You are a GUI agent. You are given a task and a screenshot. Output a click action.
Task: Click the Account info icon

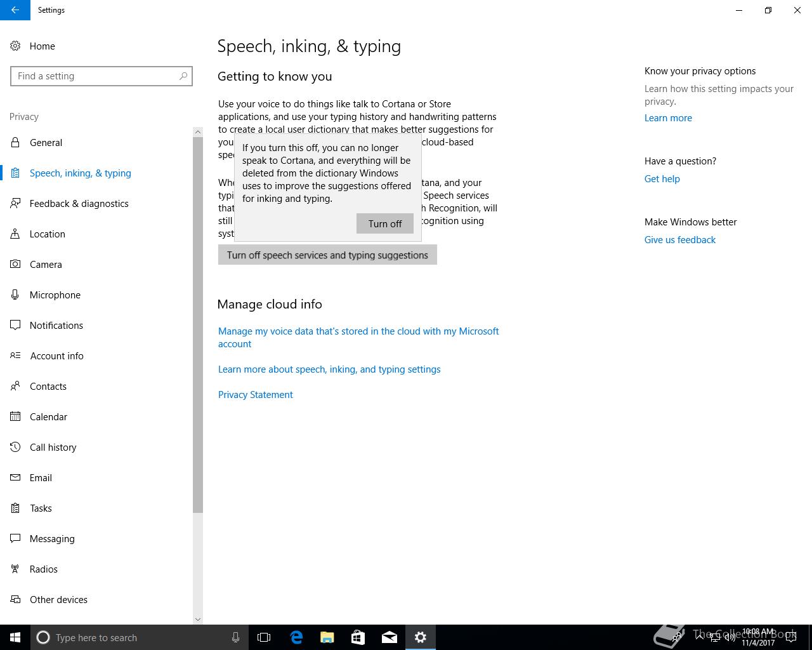pyautogui.click(x=15, y=355)
